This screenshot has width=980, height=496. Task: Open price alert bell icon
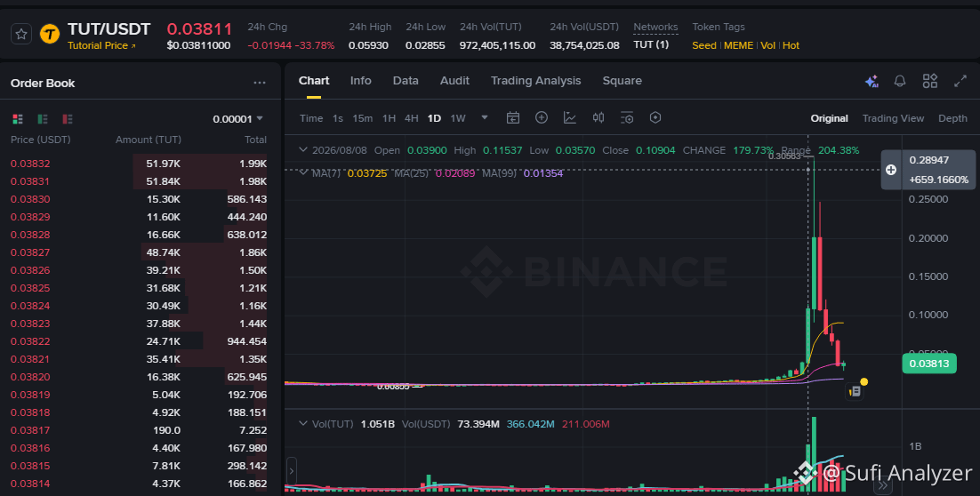tap(900, 81)
